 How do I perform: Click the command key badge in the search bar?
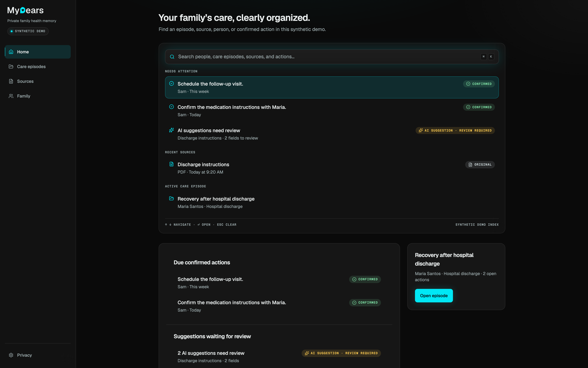coord(484,56)
